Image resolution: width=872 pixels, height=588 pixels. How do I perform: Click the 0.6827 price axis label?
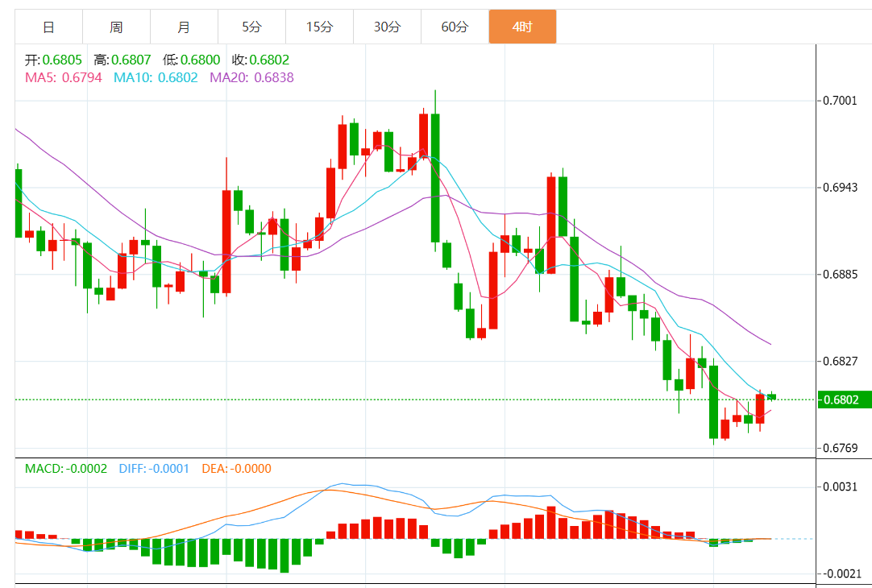pos(840,361)
